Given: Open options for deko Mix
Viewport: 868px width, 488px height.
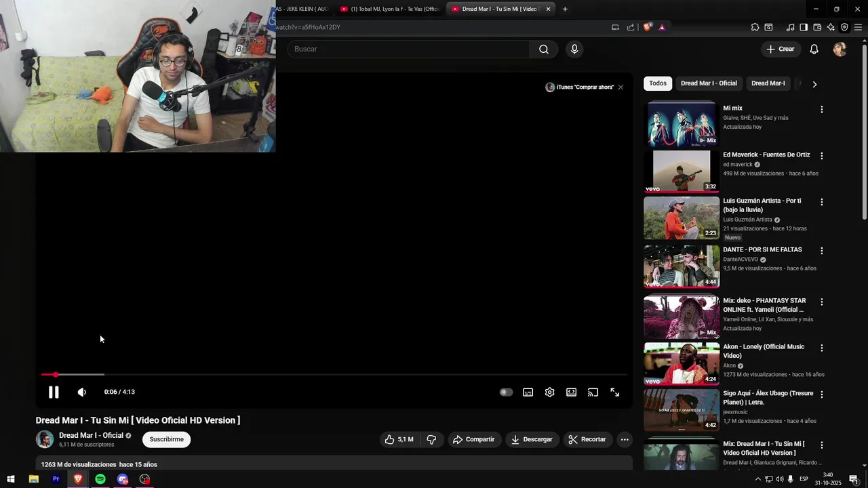Looking at the screenshot, I should coord(821,302).
